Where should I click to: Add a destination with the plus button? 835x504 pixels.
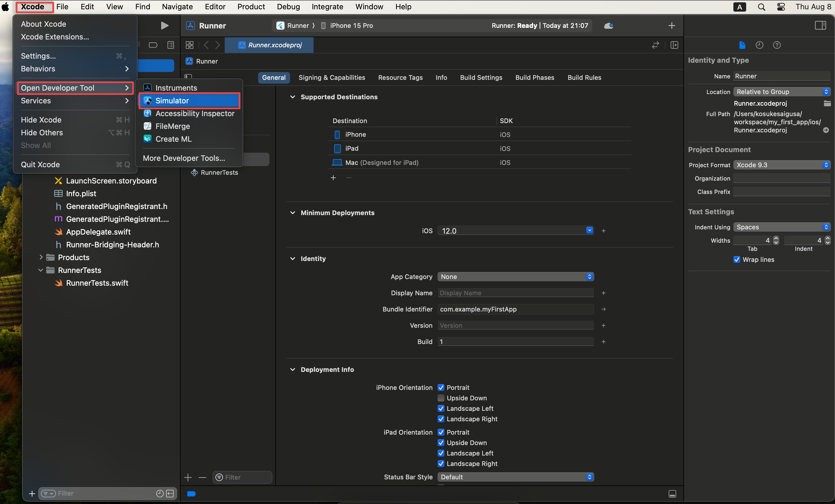click(333, 178)
